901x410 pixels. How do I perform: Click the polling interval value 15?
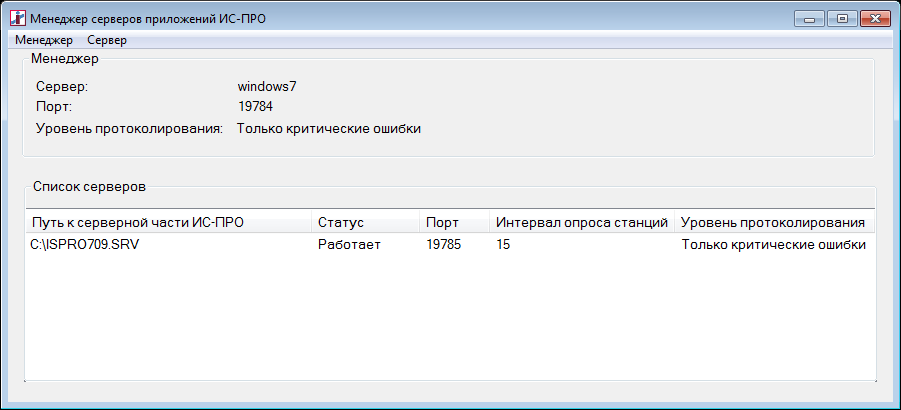503,245
